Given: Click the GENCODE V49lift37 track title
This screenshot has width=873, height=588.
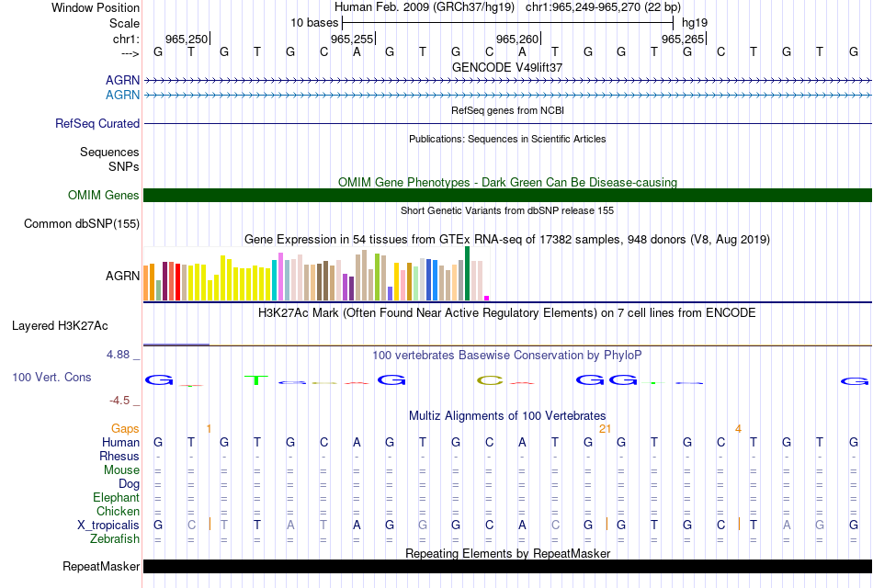Looking at the screenshot, I should coord(507,67).
